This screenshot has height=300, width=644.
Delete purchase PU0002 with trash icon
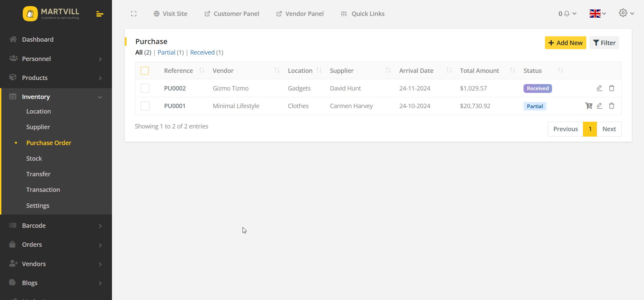click(x=611, y=88)
